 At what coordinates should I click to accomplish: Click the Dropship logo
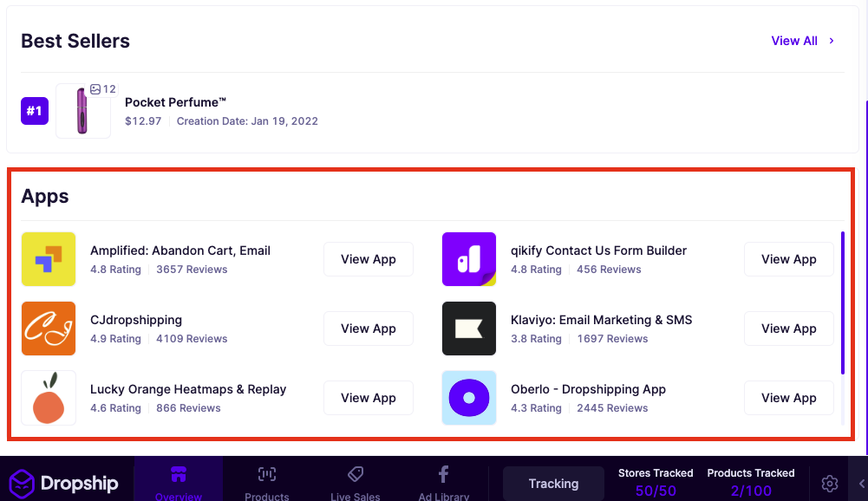pyautogui.click(x=63, y=484)
